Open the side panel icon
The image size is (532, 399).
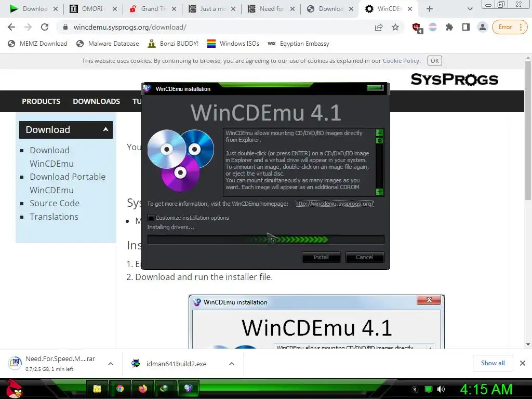466,27
